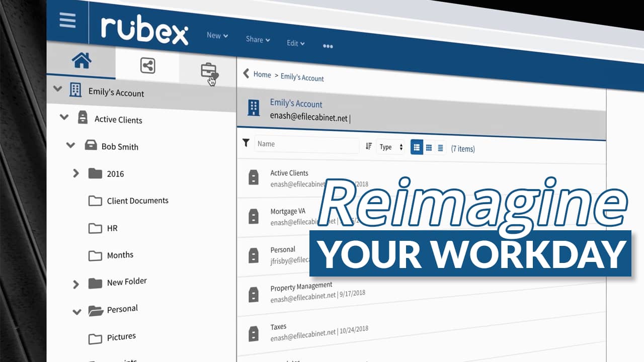
Task: Expand the New Folder node
Action: (76, 285)
